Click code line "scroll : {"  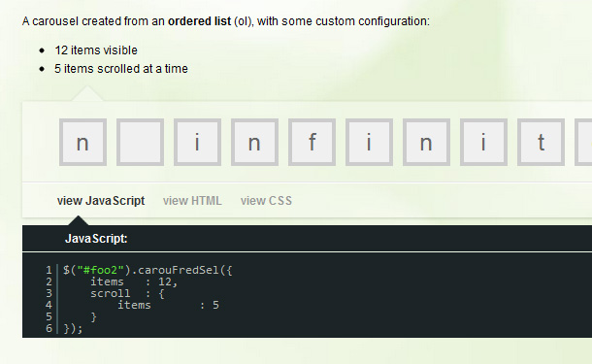tap(127, 293)
